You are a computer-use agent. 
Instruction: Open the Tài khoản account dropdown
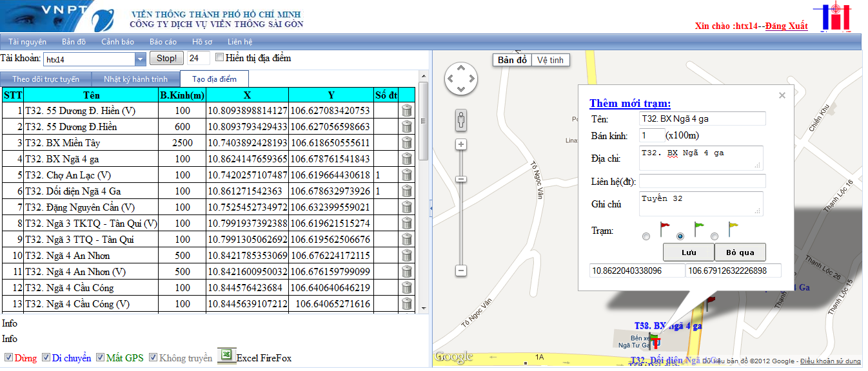coord(141,59)
